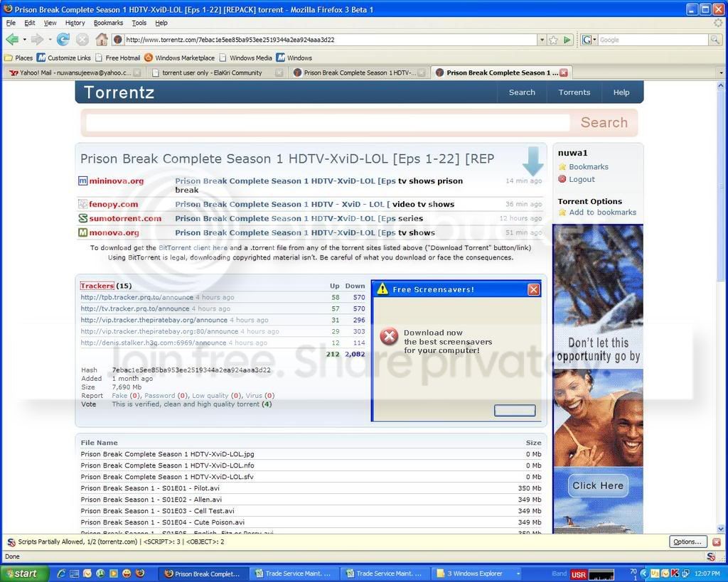This screenshot has width=728, height=582.
Task: Click the large Search button
Action: 604,122
